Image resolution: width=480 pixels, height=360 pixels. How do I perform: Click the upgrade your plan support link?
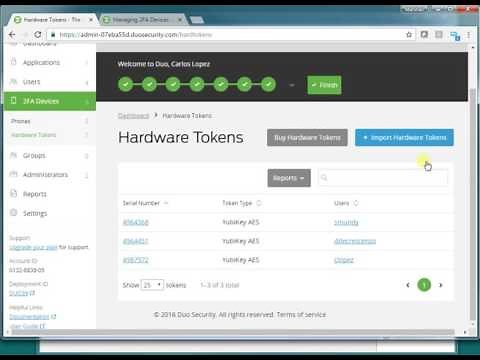point(33,247)
